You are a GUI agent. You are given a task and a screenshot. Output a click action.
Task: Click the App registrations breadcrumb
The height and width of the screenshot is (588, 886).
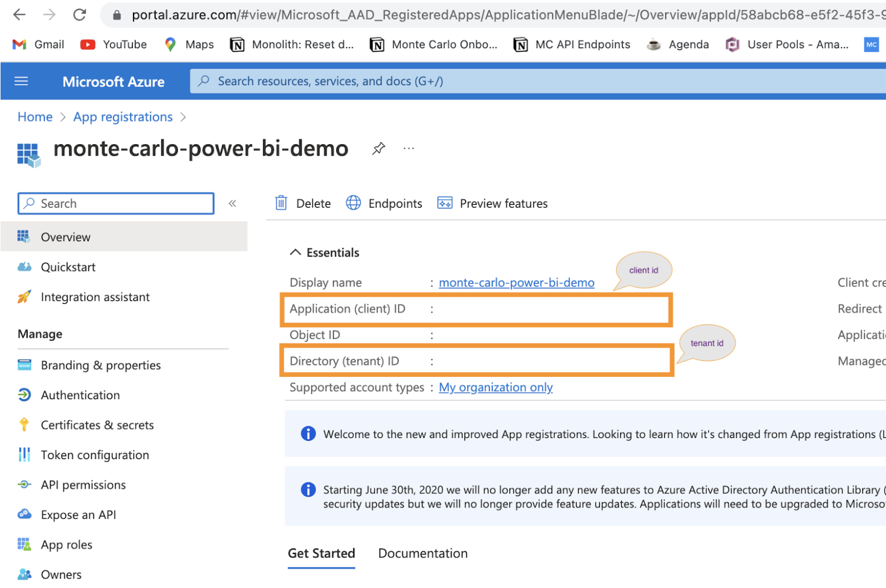(x=123, y=117)
